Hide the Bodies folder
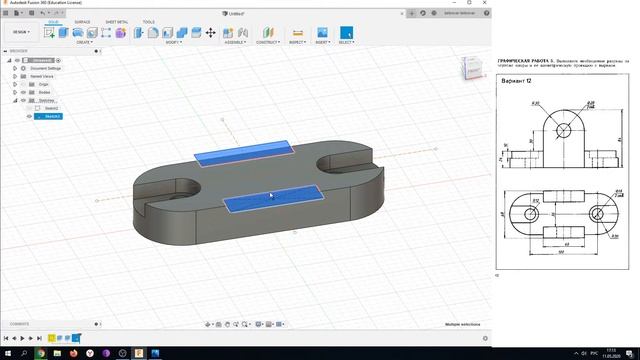 click(23, 92)
